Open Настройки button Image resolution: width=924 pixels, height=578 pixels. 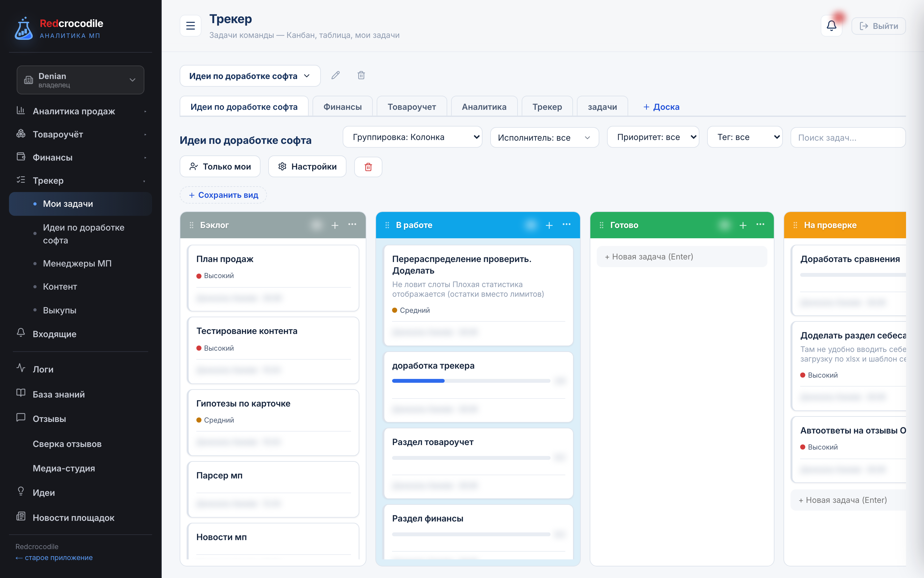(307, 167)
